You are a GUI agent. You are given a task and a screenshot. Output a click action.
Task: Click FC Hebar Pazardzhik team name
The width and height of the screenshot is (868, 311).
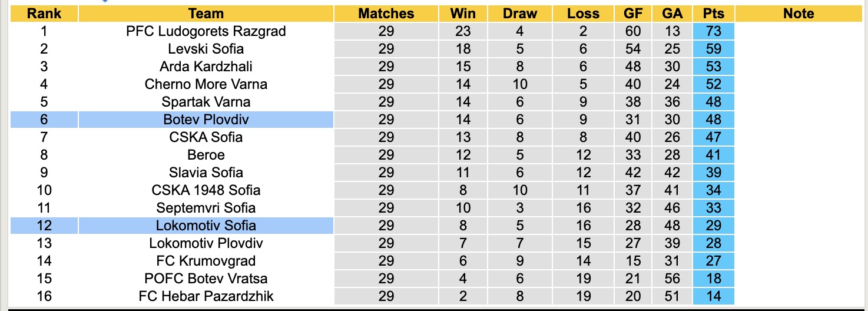coord(206,296)
